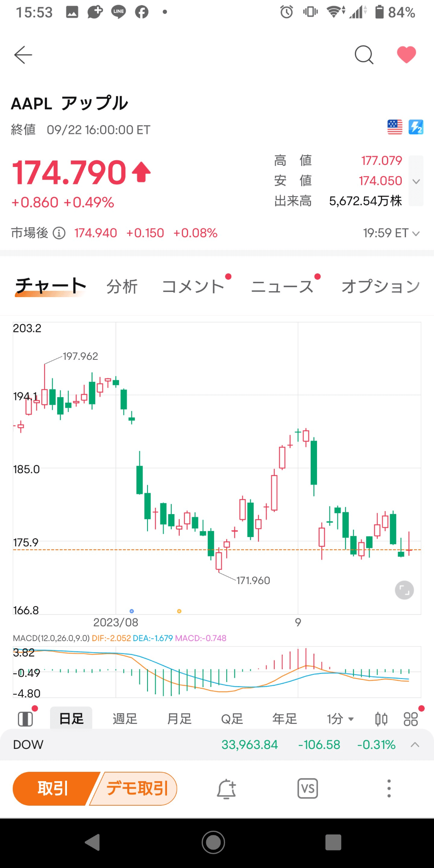The width and height of the screenshot is (434, 868).
Task: Open the 1分 timeframe dropdown
Action: (340, 719)
